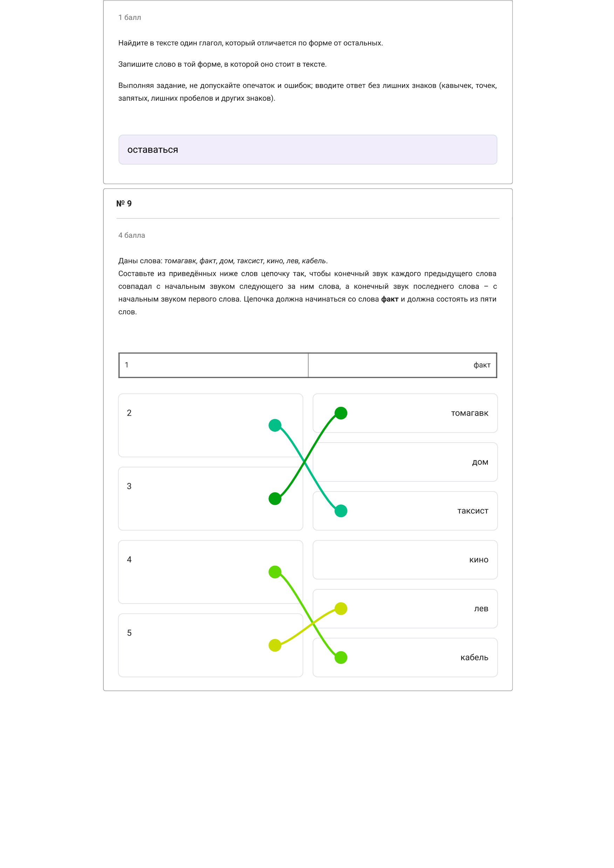Screen dimensions: 614x868
Task: Click the answer input field containing оставаться
Action: 308,150
